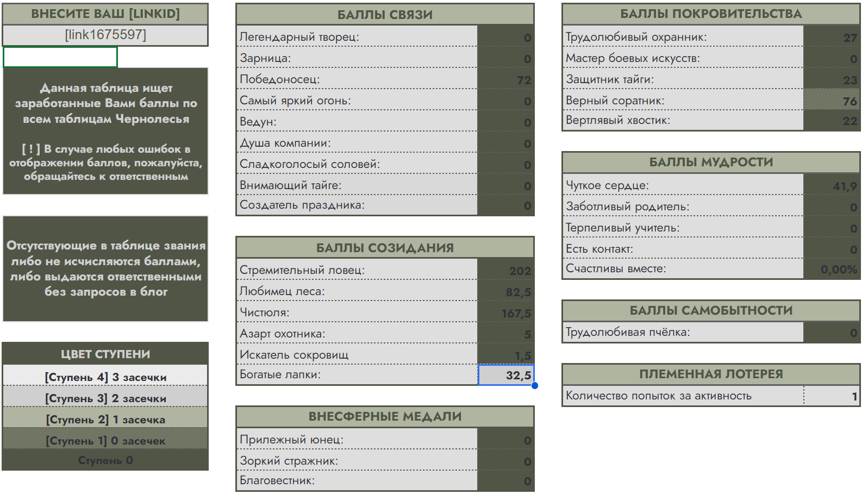
Task: Click the БАЛЛЫ СВЯЗИ section header
Action: 385,15
